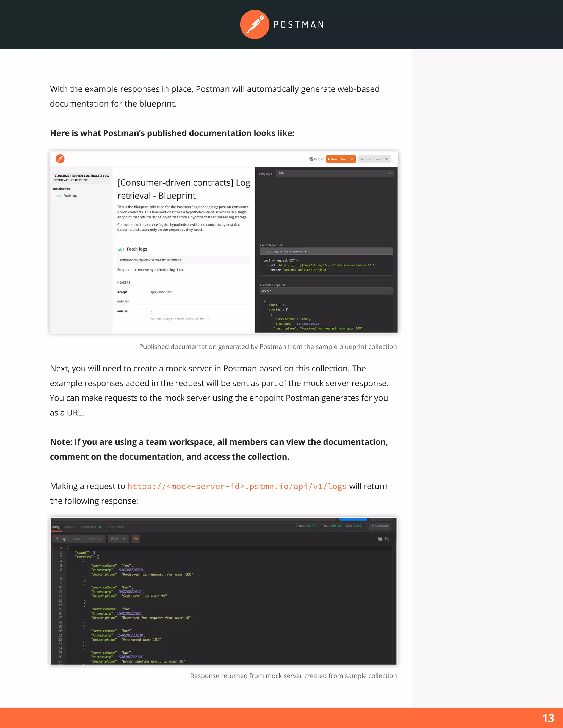Image resolution: width=563 pixels, height=728 pixels.
Task: Click the Public globe icon
Action: (311, 159)
